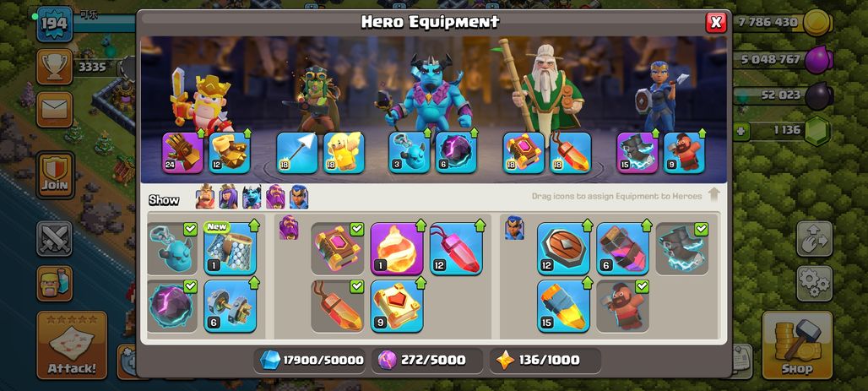Click the Attack! map button
The height and width of the screenshot is (391, 868).
tap(72, 345)
